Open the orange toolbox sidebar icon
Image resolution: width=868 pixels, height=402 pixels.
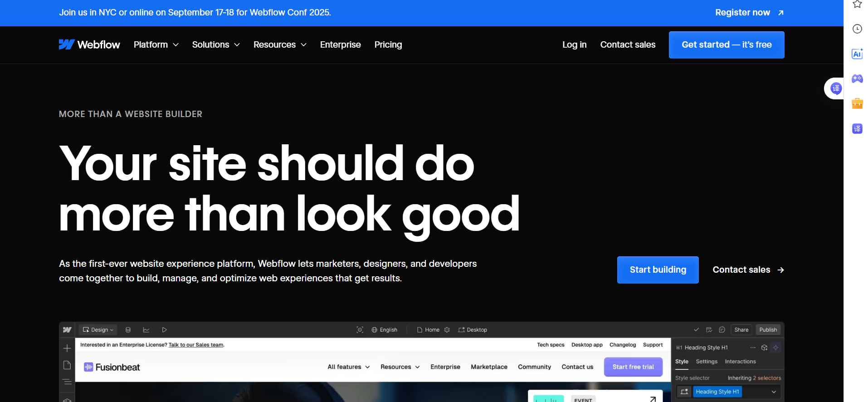coord(857,103)
